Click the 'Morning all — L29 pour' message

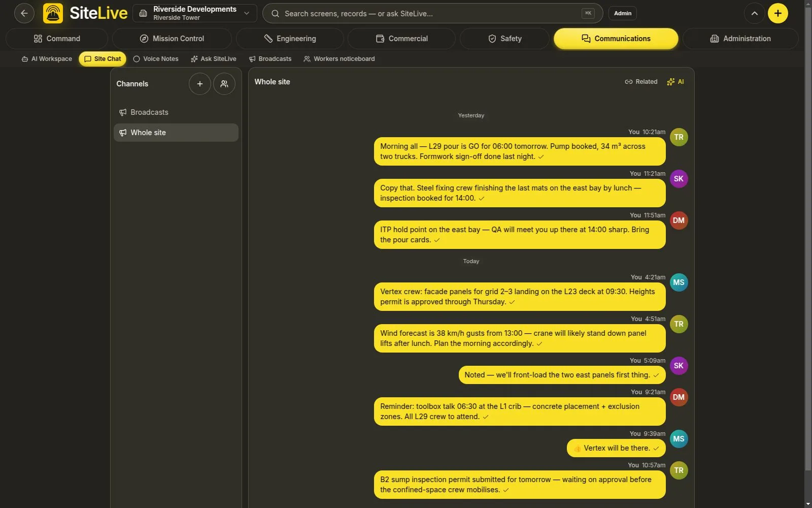pos(520,151)
